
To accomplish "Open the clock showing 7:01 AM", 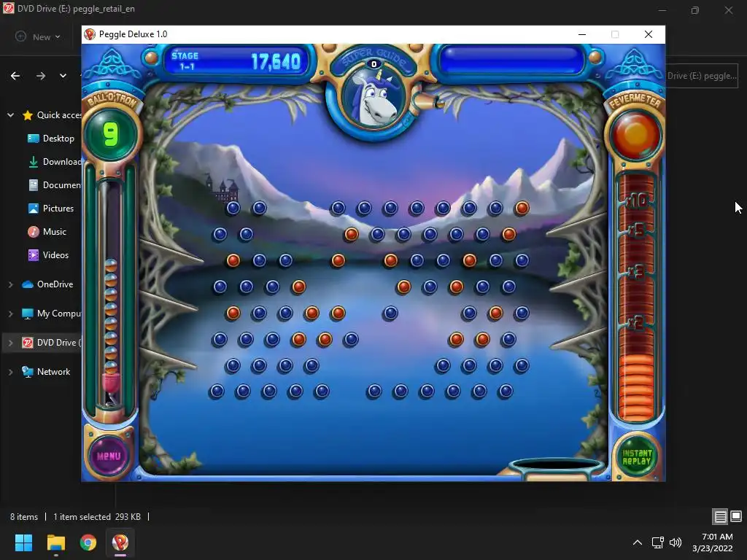I will pos(713,542).
